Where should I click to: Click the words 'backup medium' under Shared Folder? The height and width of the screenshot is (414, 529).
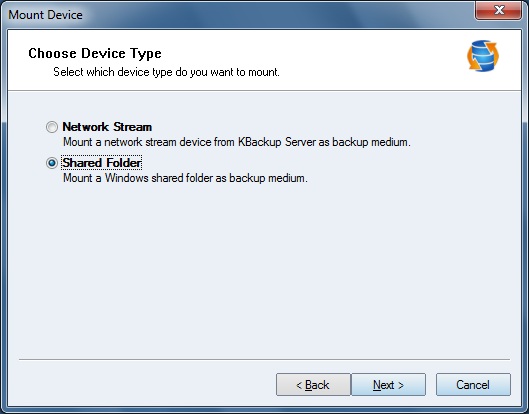coord(268,178)
